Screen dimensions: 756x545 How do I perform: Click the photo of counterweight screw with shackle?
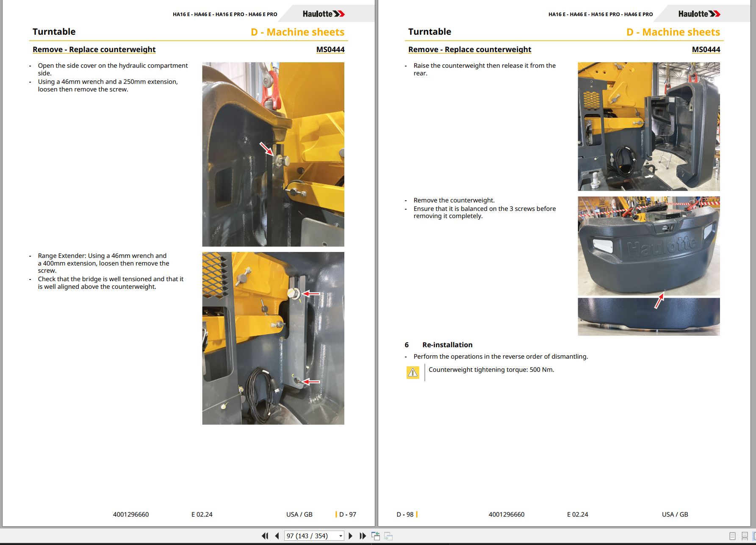click(273, 154)
